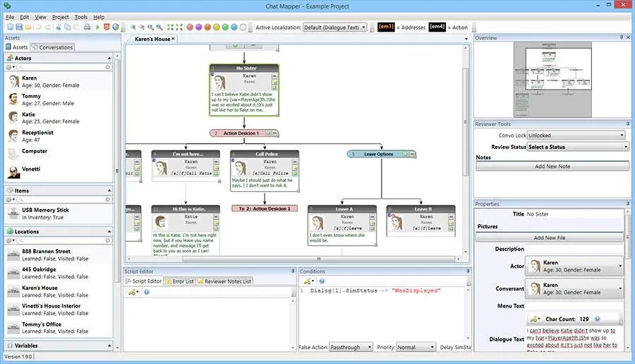Click the Actors search filter gear icon

[9, 67]
